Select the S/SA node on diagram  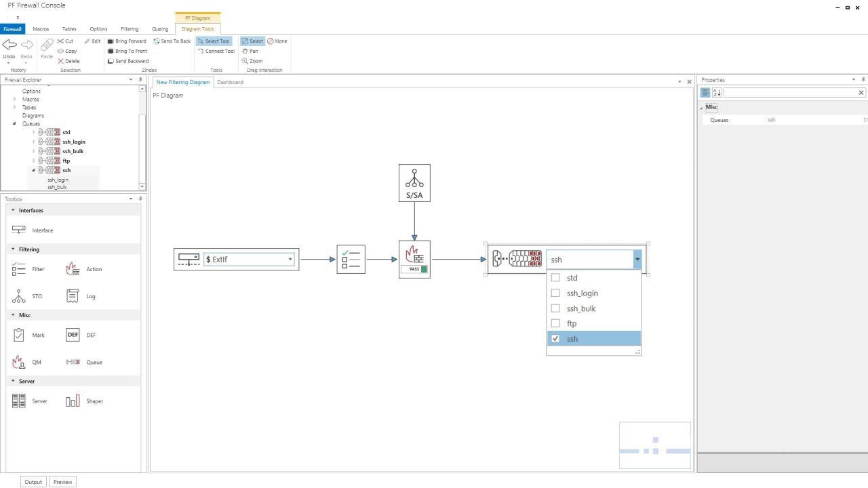tap(414, 183)
